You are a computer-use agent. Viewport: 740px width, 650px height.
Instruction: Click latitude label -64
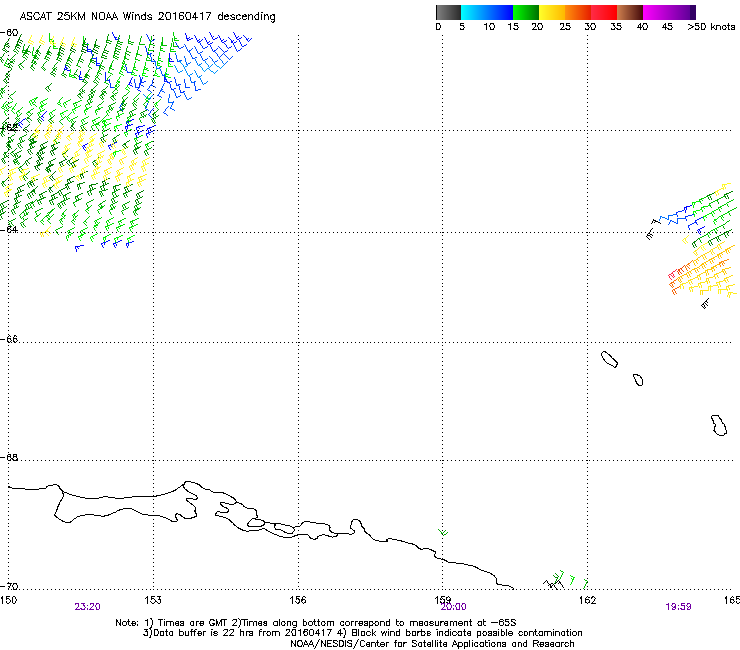[9, 229]
